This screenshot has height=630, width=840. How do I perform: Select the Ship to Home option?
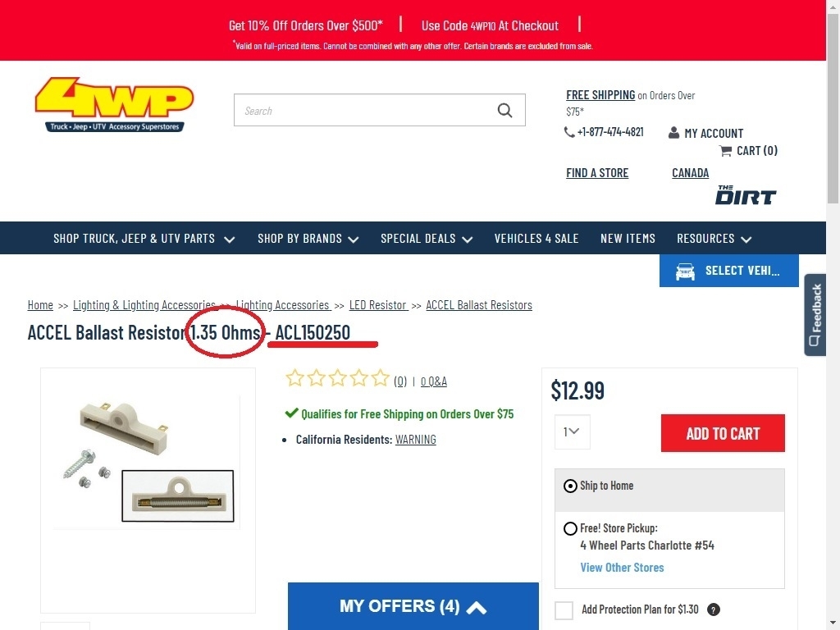coord(570,486)
